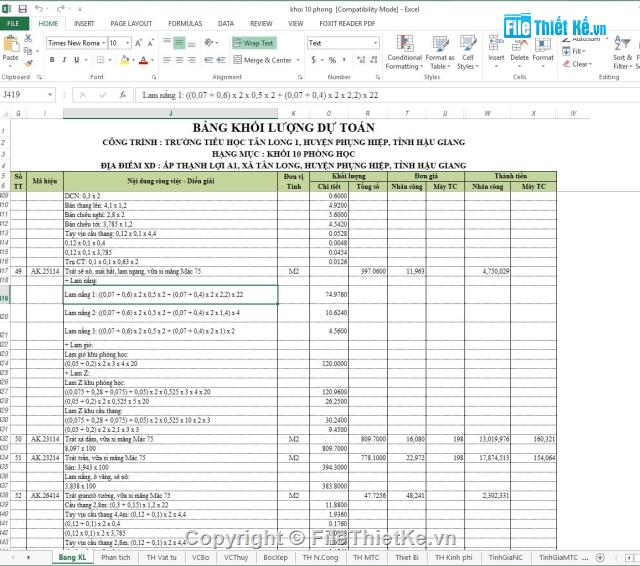Redo the last undone action
The image size is (640, 566).
(x=60, y=9)
